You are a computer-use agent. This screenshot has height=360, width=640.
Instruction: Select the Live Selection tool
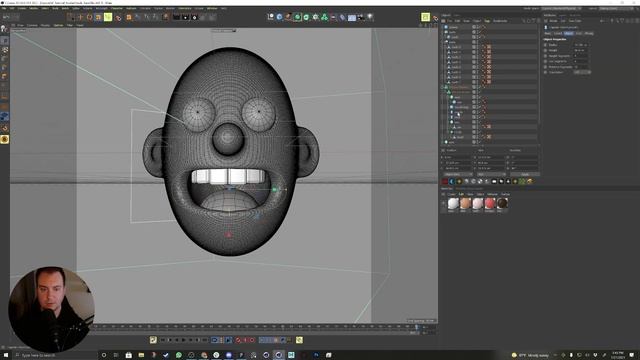click(x=70, y=17)
